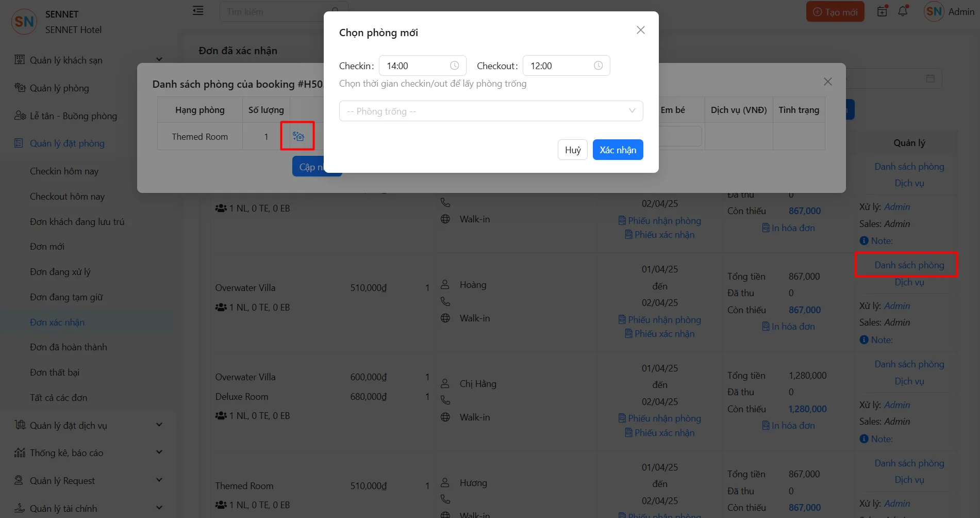
Task: Click the Checkin time input field
Action: pyautogui.click(x=415, y=66)
